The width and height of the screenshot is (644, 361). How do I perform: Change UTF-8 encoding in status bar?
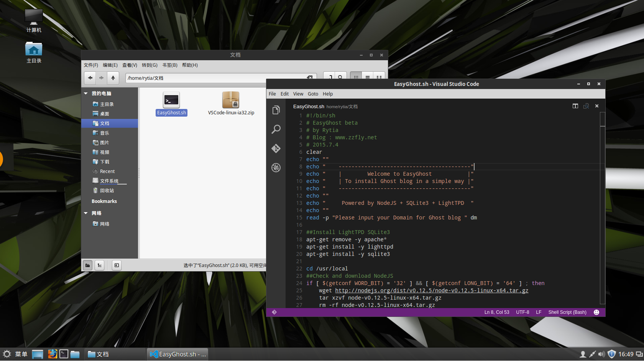click(522, 312)
